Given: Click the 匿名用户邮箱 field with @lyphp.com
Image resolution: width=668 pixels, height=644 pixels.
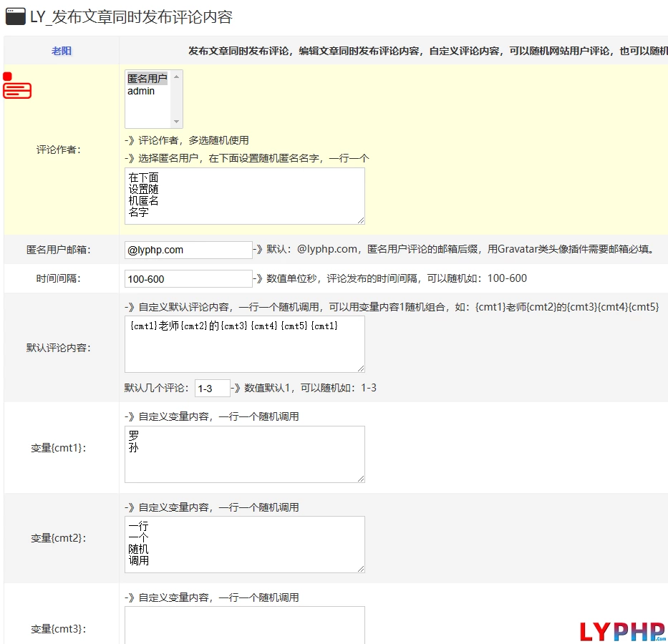Looking at the screenshot, I should 188,250.
